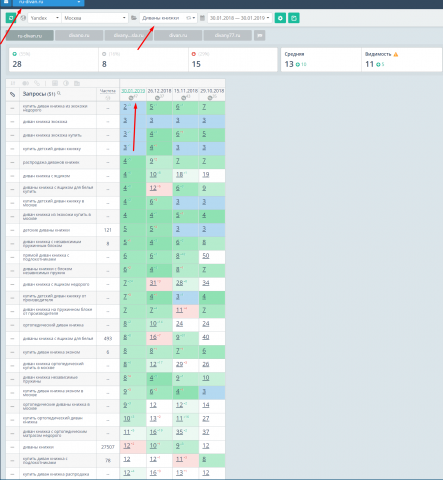Click the sort icon in the table toolbar
Screen dimensions: 443x480
tap(13, 83)
